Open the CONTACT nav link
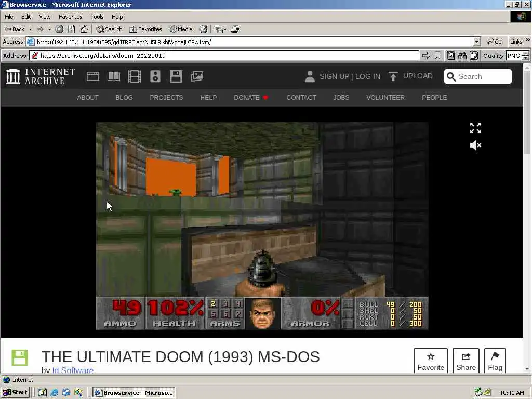The width and height of the screenshot is (532, 399). (301, 97)
